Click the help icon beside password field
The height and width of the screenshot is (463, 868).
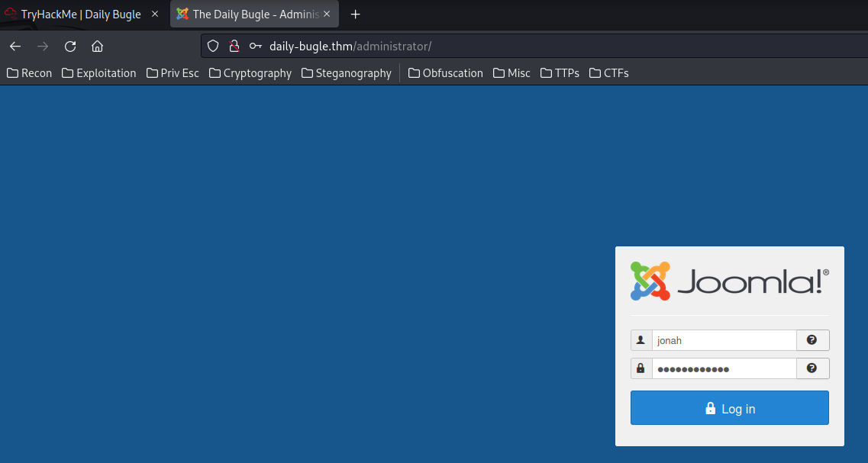[812, 368]
